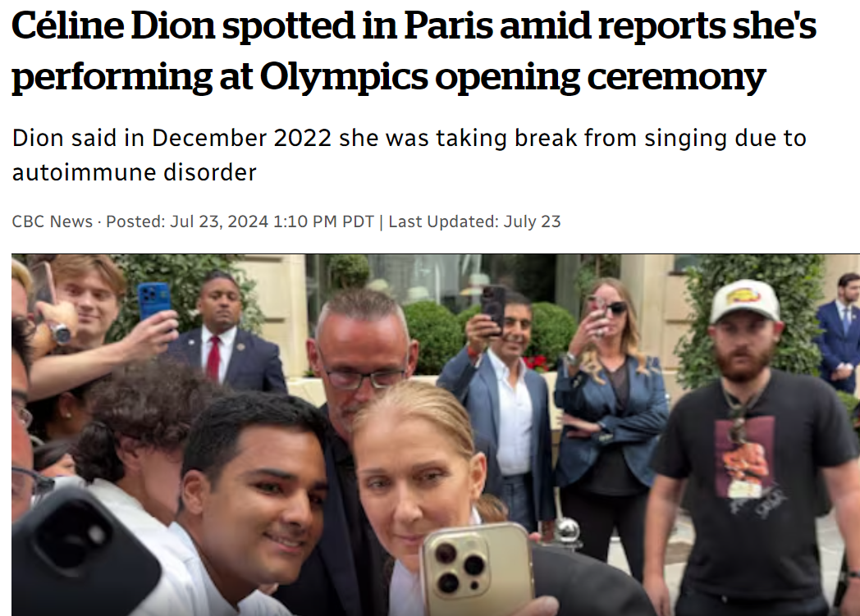
Task: Click the white cap on the bearded man
Action: [745, 301]
